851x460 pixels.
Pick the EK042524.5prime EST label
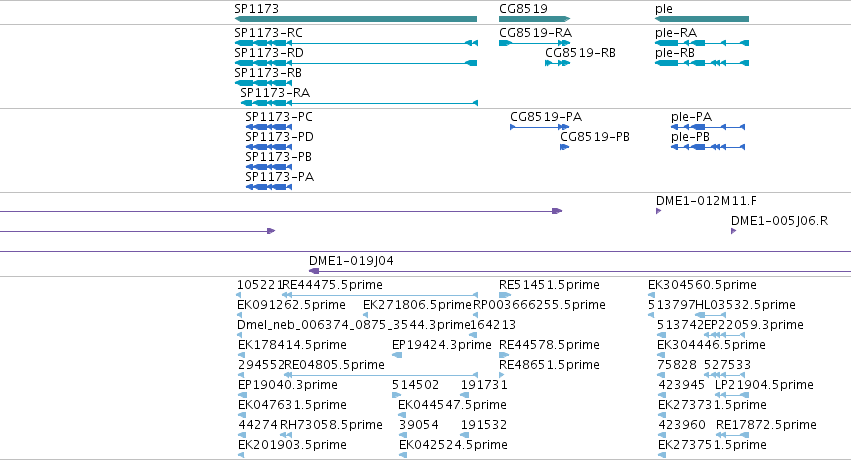point(453,445)
